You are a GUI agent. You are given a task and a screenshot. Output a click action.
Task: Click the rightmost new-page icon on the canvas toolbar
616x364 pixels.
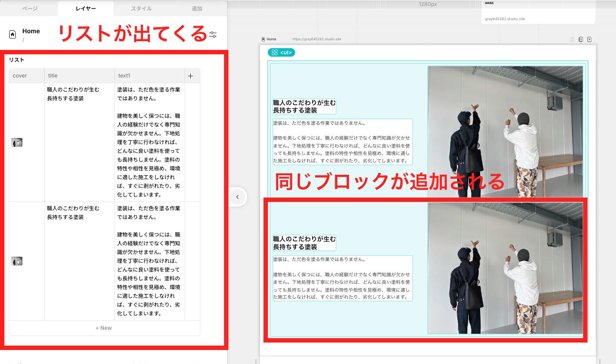tap(590, 39)
